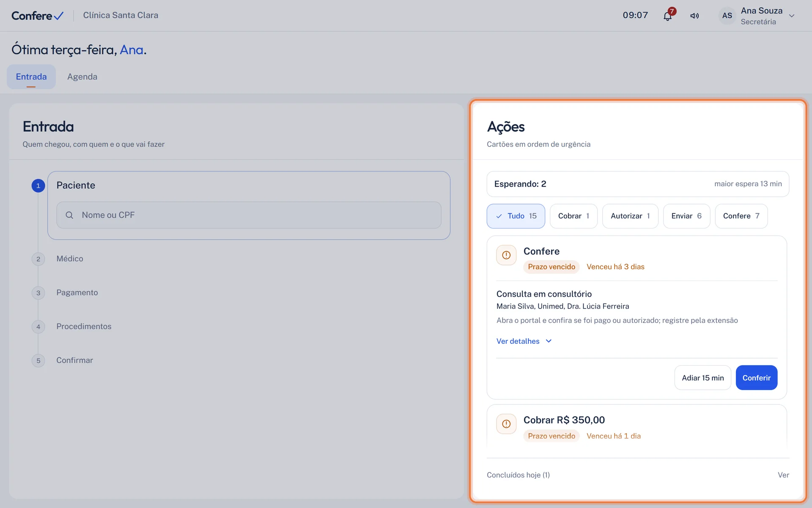
Task: Click the Esperando: 2 waiting bar
Action: [638, 184]
